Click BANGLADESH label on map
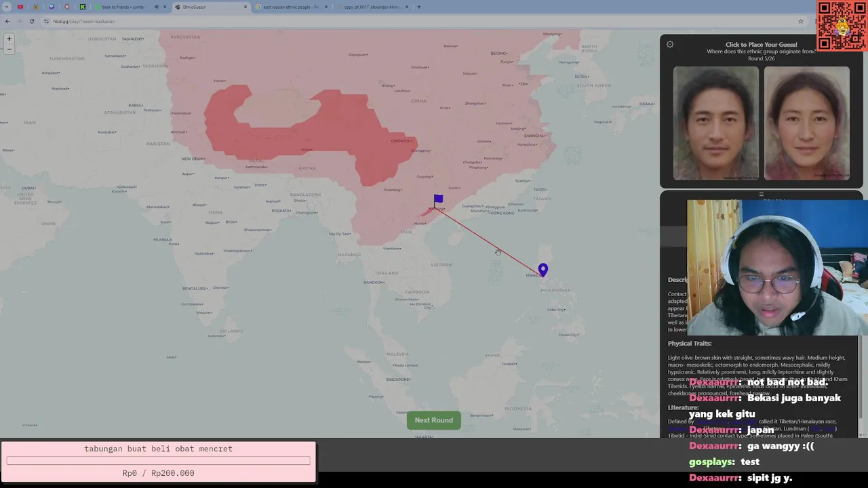 (x=304, y=195)
